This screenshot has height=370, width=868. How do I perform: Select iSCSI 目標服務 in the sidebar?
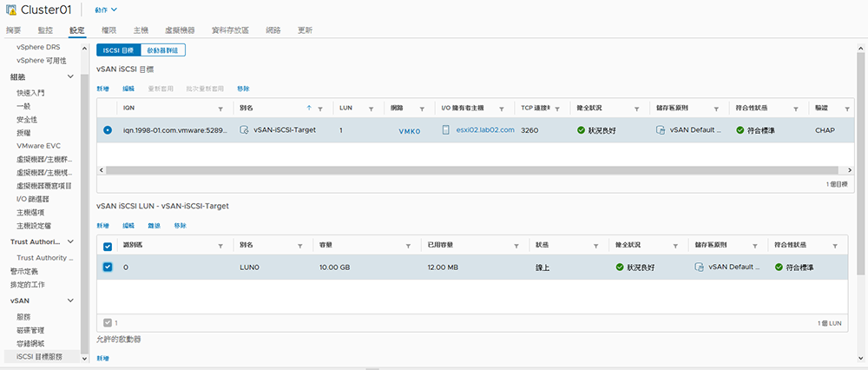[x=40, y=357]
